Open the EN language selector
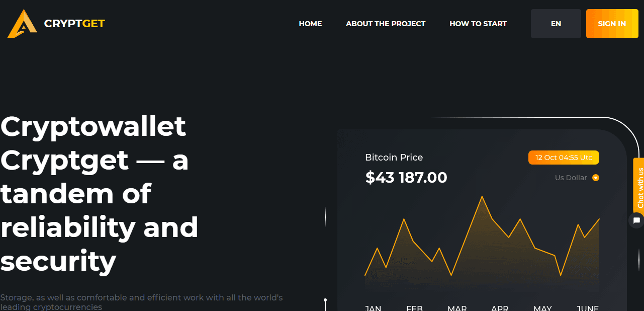644x311 pixels. coord(556,23)
